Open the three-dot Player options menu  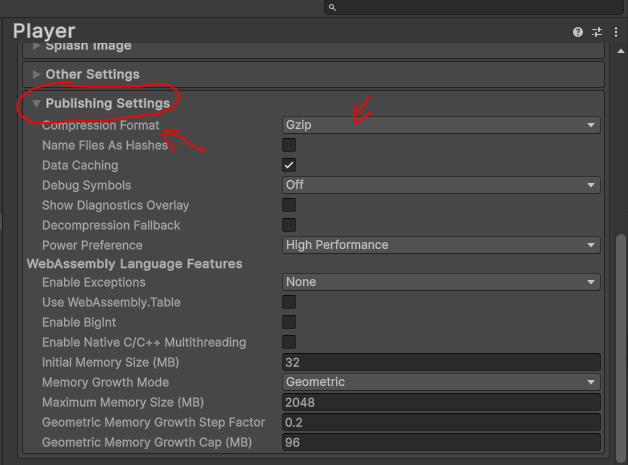click(615, 32)
